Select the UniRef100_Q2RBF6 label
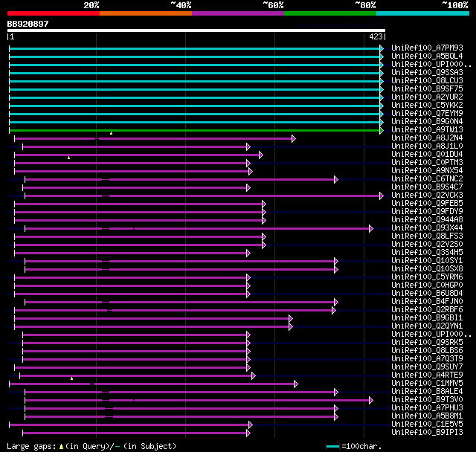The width and height of the screenshot is (476, 452). (x=427, y=310)
